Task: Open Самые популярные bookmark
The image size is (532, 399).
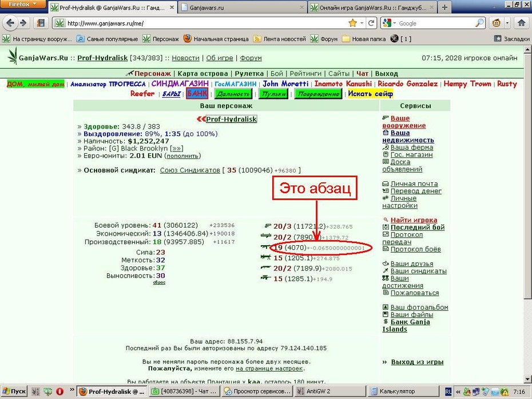Action: point(108,39)
